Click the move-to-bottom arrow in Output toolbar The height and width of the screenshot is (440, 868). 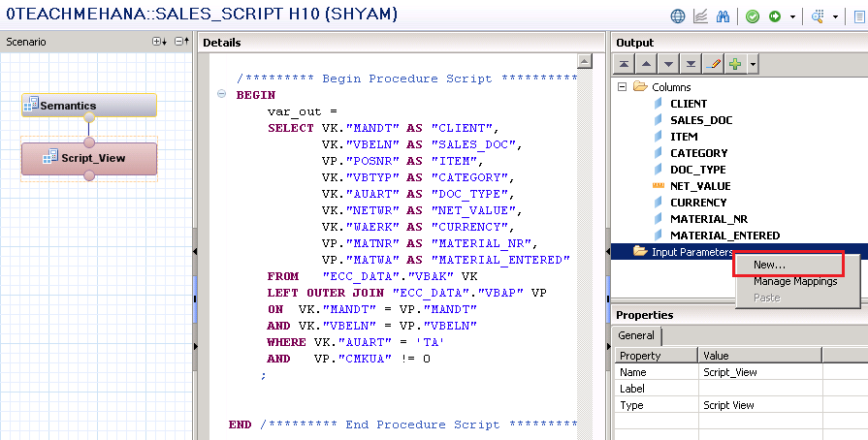pyautogui.click(x=691, y=64)
